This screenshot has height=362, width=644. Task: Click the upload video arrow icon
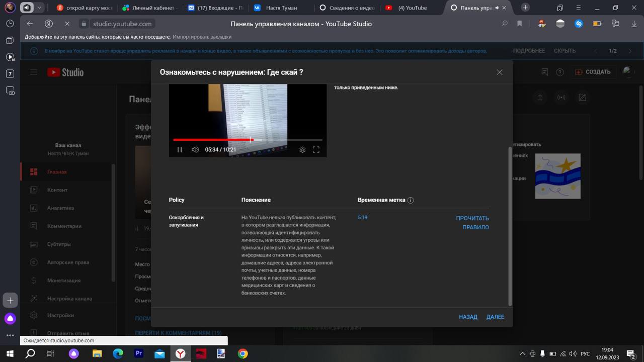[540, 98]
